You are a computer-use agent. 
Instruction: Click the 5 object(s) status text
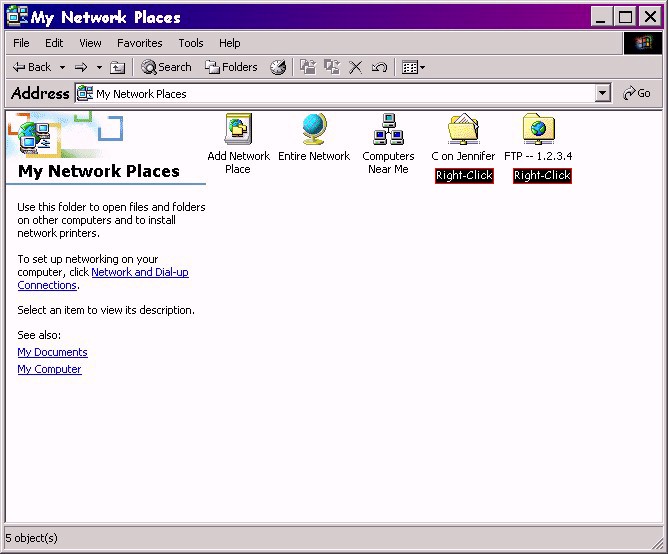32,538
